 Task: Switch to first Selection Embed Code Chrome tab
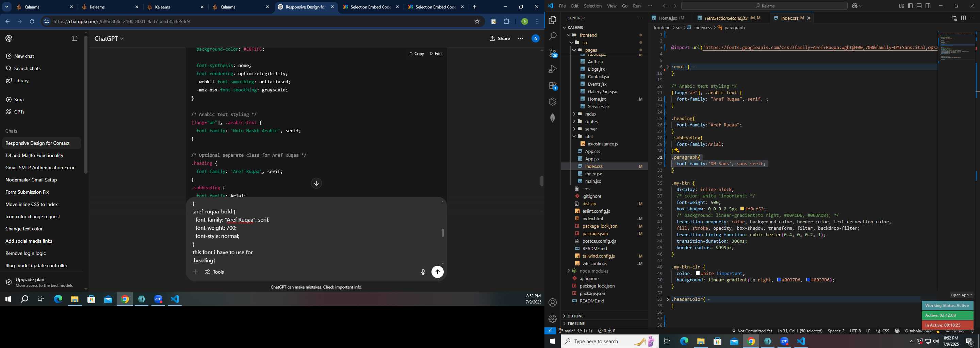click(x=371, y=7)
